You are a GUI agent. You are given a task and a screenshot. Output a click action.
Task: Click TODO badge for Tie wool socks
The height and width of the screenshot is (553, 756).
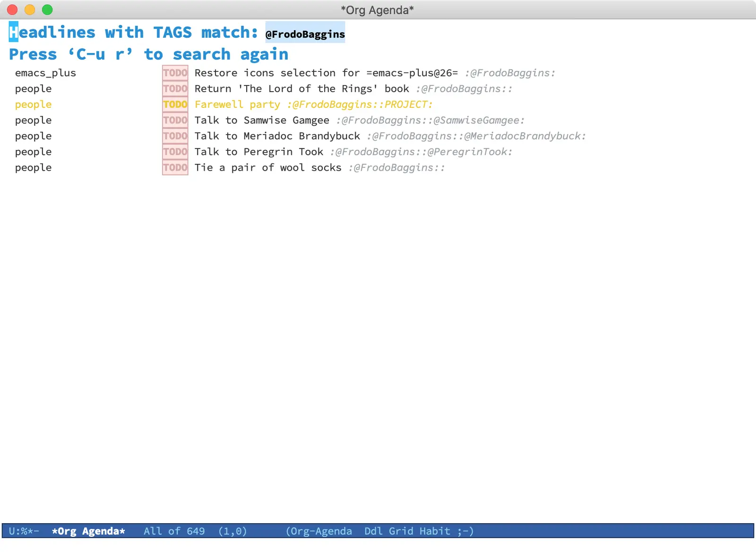(x=175, y=168)
